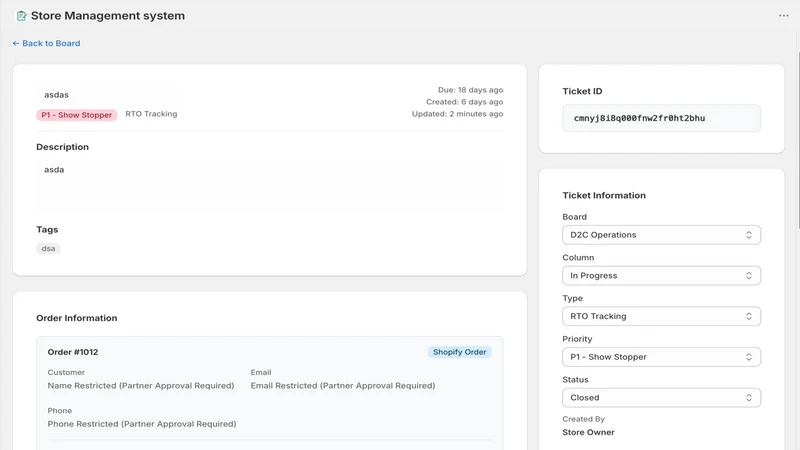The width and height of the screenshot is (800, 450).
Task: Click the Status field chevron arrows
Action: tap(748, 397)
